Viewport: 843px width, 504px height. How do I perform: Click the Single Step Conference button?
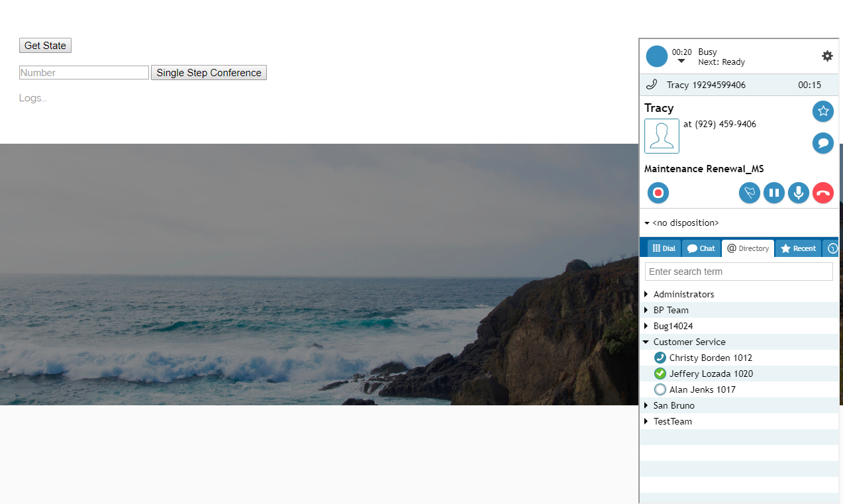pyautogui.click(x=209, y=73)
